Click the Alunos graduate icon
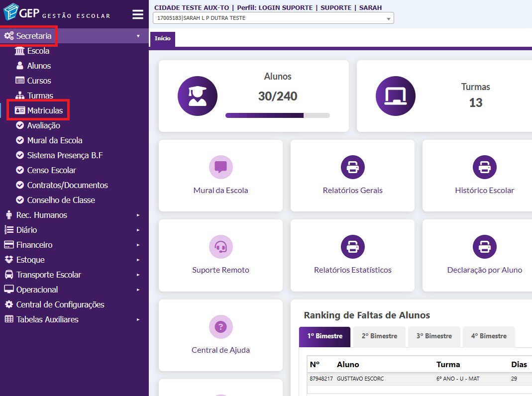Screen dimensions: 532x396 tap(198, 96)
